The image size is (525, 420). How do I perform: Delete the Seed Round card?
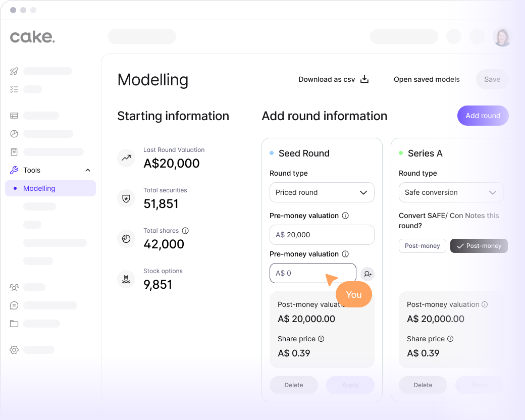pyautogui.click(x=293, y=385)
